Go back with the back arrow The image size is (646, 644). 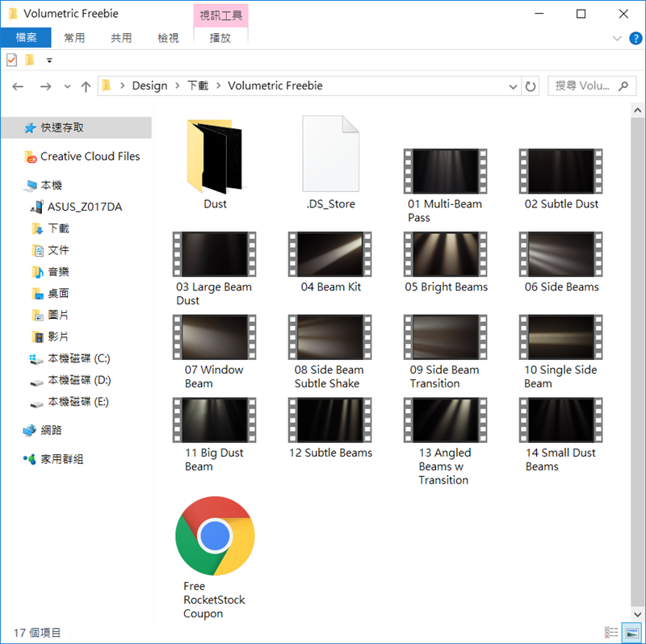18,86
